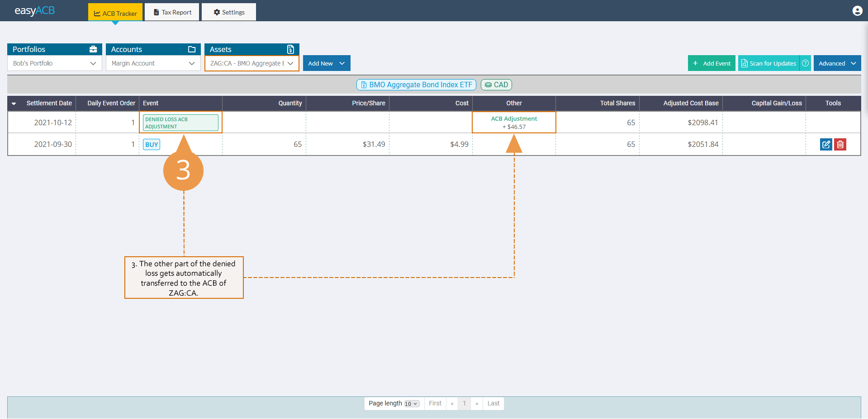868x419 pixels.
Task: Sort by the Settlement Date column header
Action: tap(49, 103)
